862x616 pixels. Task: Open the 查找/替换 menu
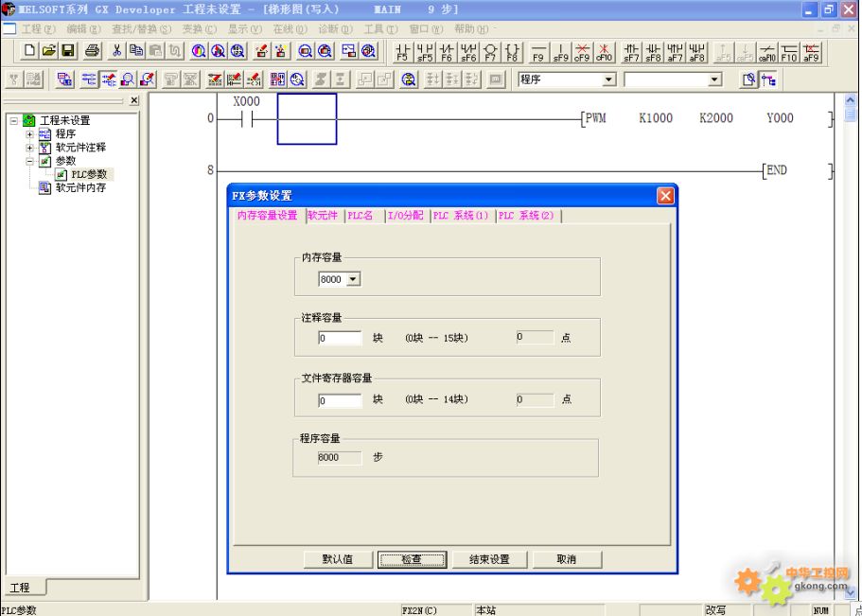[x=141, y=28]
